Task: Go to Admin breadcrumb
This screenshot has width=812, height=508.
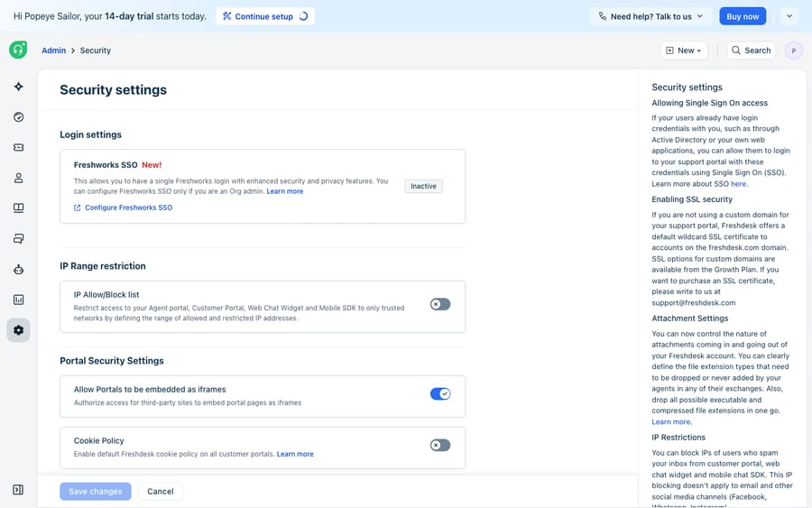Action: pyautogui.click(x=54, y=51)
